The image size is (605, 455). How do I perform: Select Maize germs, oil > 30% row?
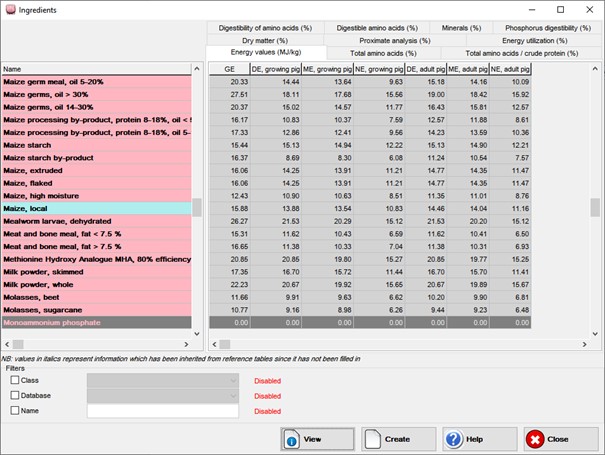(96, 95)
